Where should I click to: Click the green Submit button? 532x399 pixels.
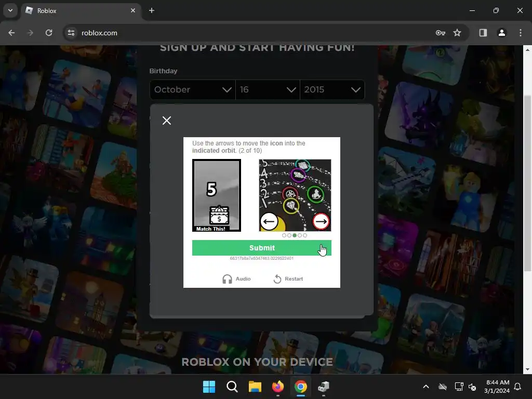[x=262, y=248]
